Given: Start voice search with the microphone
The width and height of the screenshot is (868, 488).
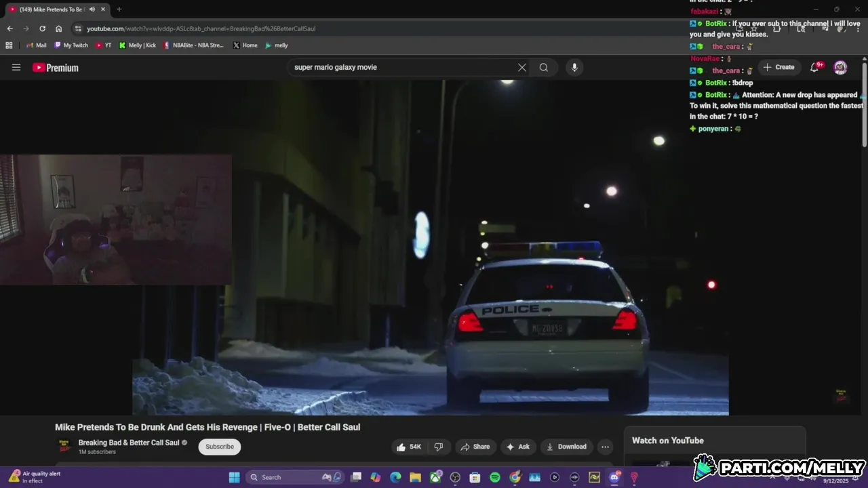Looking at the screenshot, I should pos(574,67).
